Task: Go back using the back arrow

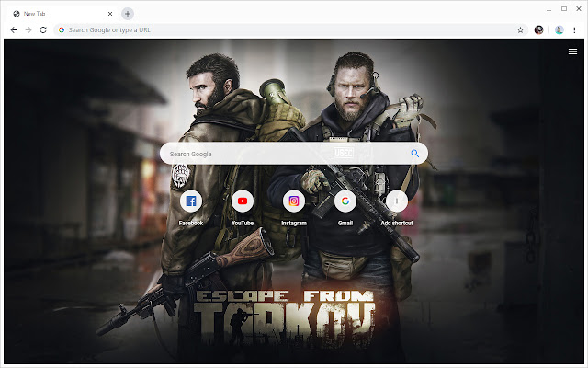Action: 14,30
